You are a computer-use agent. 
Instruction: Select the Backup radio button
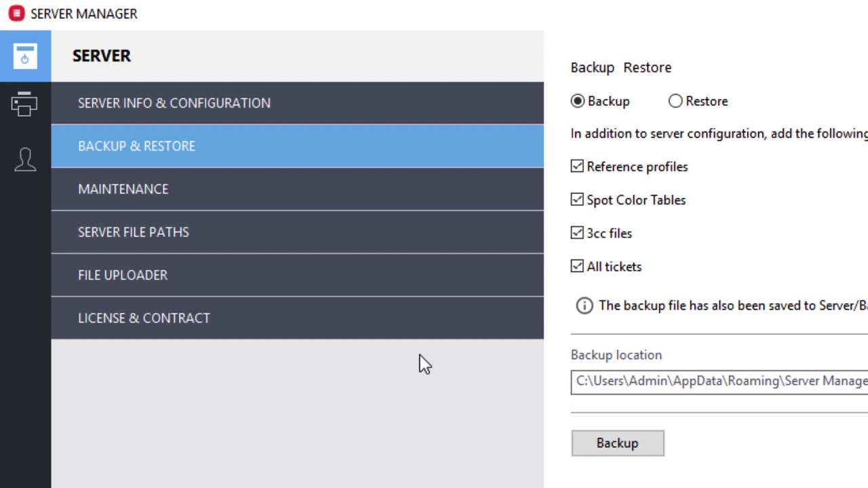578,101
